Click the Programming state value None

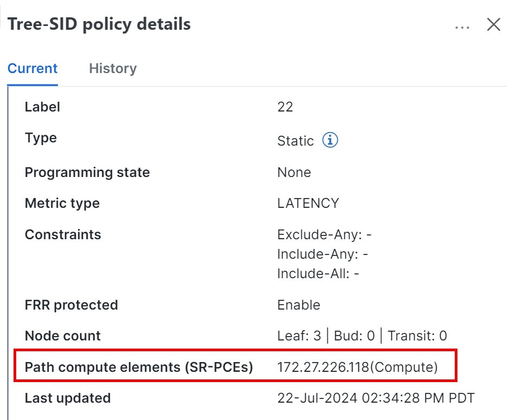tap(293, 172)
